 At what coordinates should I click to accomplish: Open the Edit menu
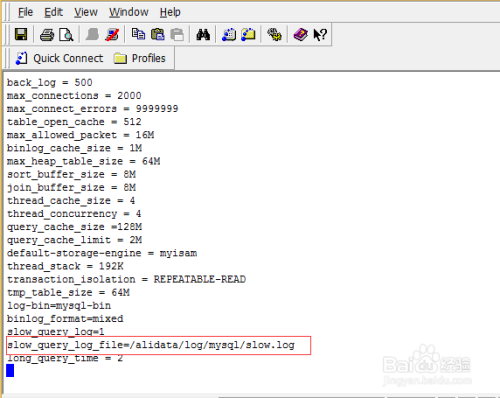[53, 12]
